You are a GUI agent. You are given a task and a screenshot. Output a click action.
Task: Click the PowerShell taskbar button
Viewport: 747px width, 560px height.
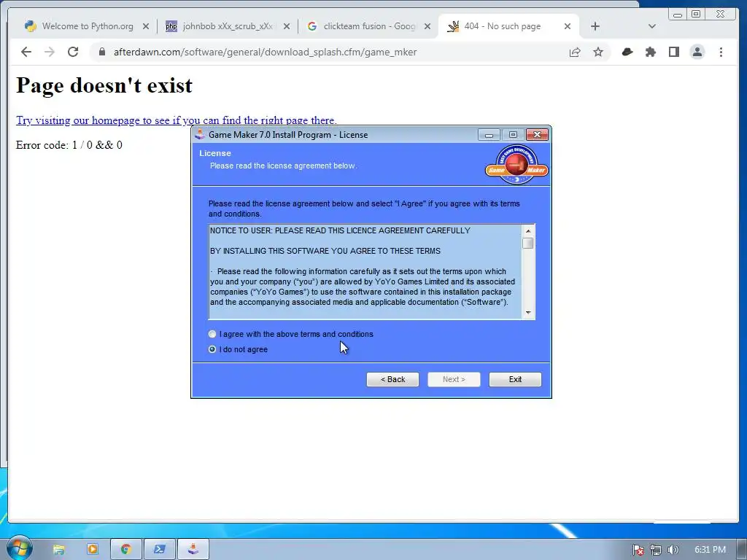(x=160, y=550)
